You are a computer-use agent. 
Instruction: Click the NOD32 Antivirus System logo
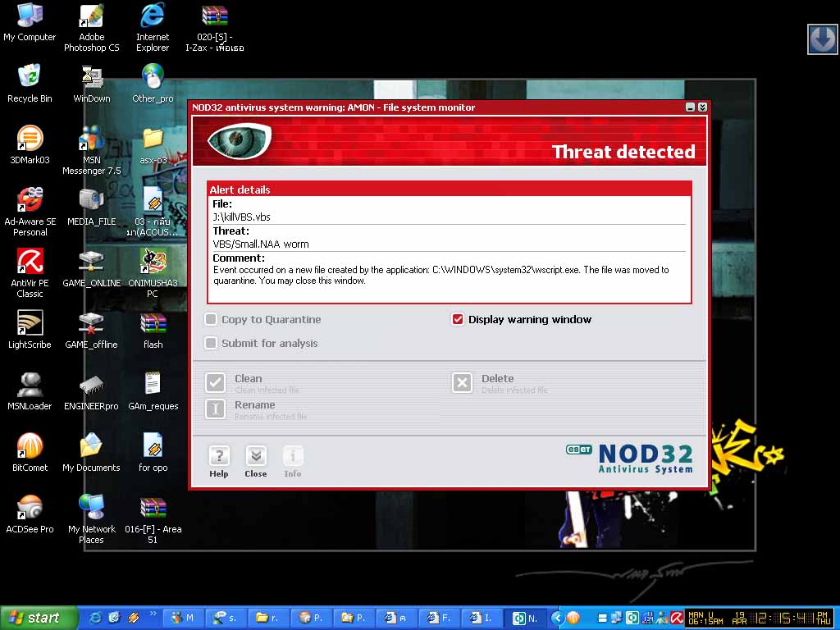[629, 458]
